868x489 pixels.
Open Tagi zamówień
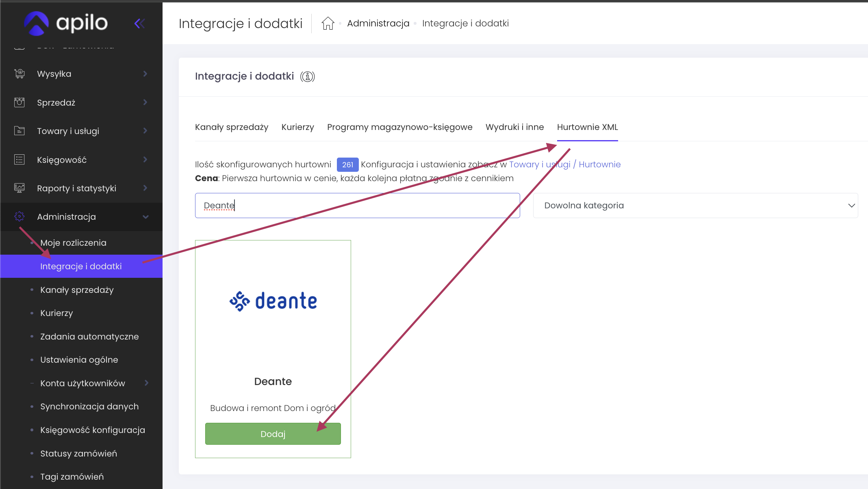pos(72,477)
